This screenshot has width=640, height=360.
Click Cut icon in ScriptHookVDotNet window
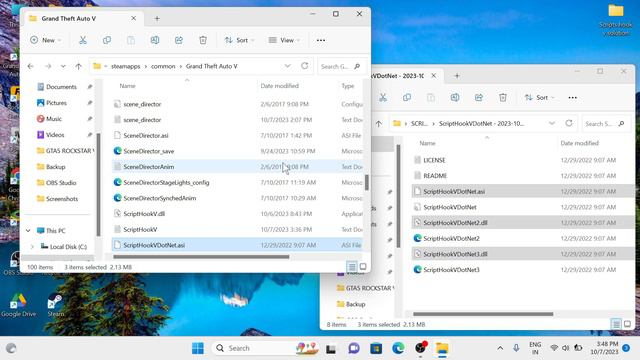click(x=383, y=98)
